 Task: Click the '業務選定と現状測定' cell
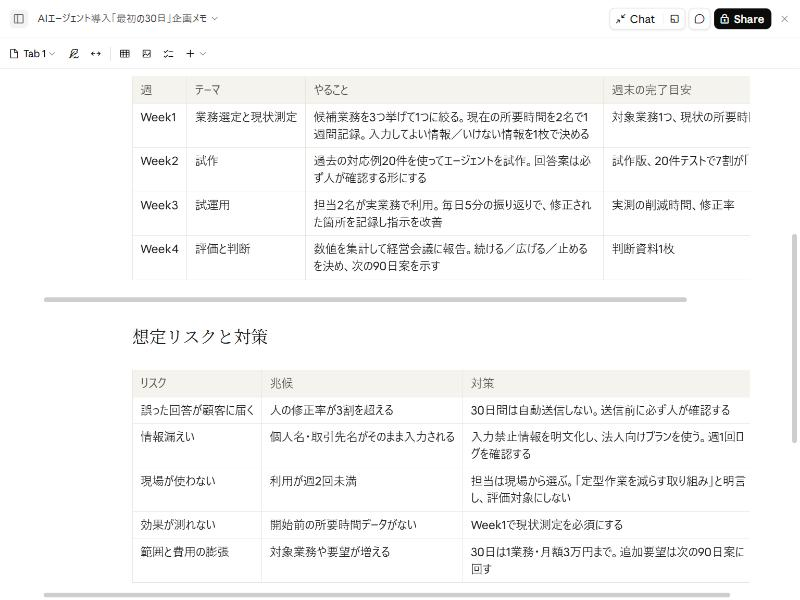(x=246, y=126)
